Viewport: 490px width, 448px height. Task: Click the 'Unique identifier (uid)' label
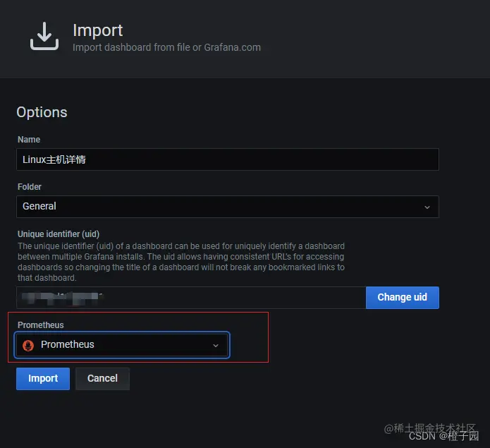coord(59,234)
